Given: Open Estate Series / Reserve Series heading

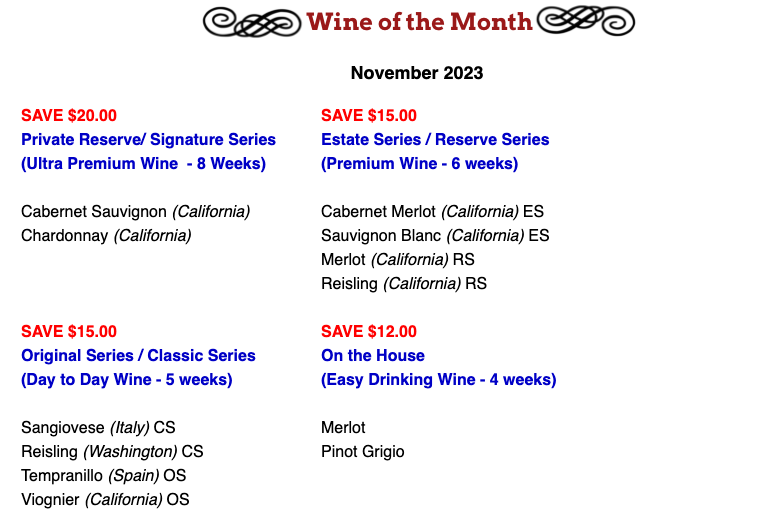Looking at the screenshot, I should tap(435, 139).
